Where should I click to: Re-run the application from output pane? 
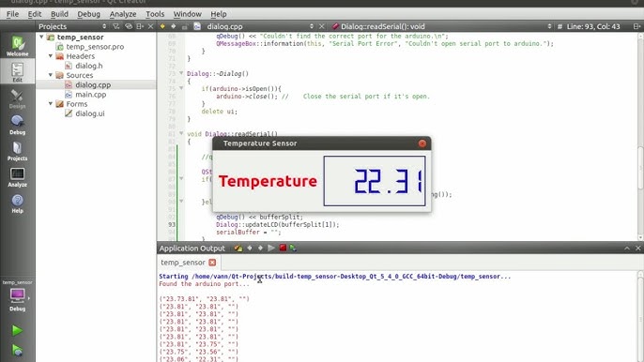(x=271, y=248)
